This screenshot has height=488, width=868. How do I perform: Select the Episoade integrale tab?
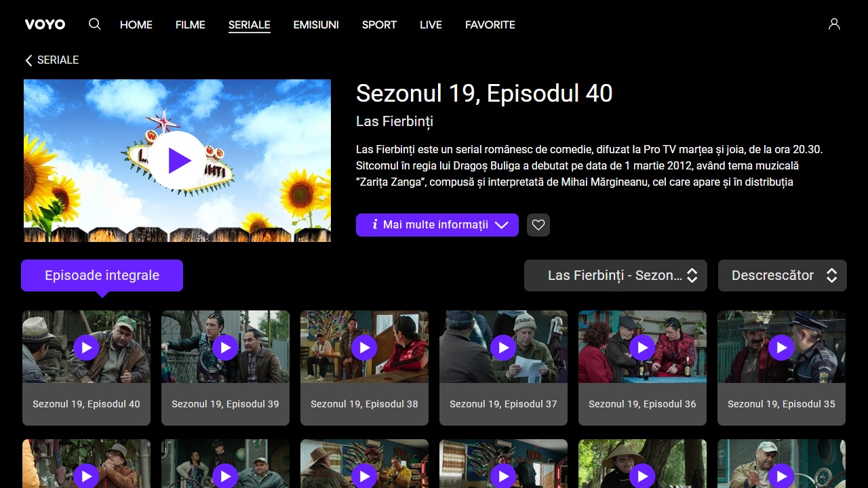click(x=102, y=276)
